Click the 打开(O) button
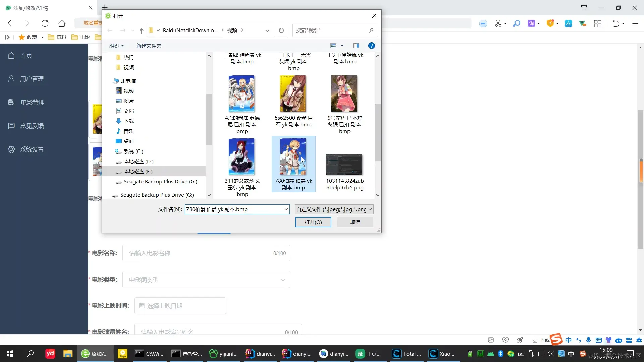This screenshot has height=362, width=644. click(x=313, y=222)
